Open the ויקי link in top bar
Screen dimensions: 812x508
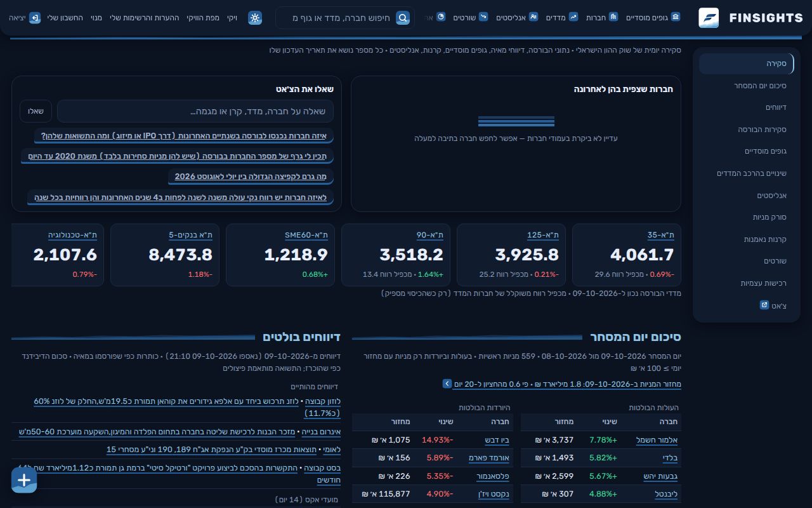click(232, 18)
